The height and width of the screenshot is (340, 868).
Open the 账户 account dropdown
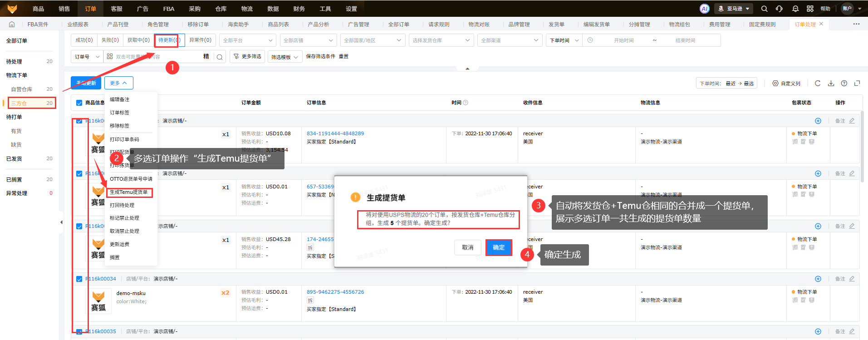pos(852,9)
